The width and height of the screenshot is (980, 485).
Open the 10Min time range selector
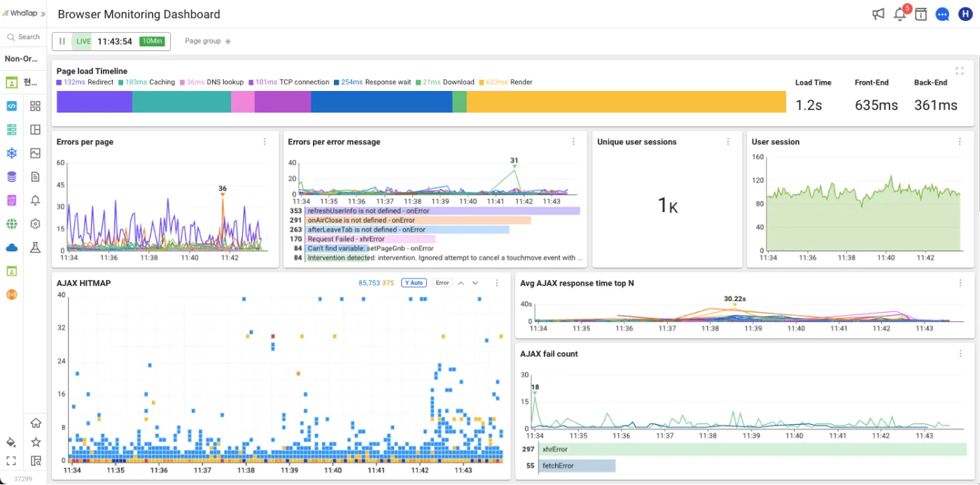(x=152, y=41)
